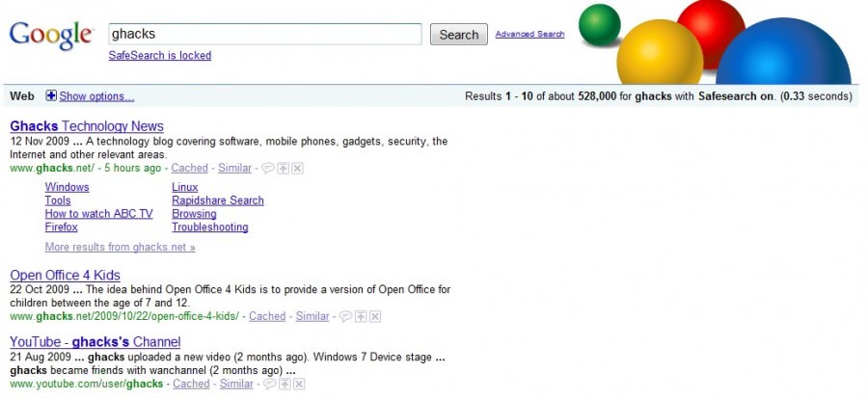Select the Web results label
The image size is (868, 399).
(x=22, y=96)
